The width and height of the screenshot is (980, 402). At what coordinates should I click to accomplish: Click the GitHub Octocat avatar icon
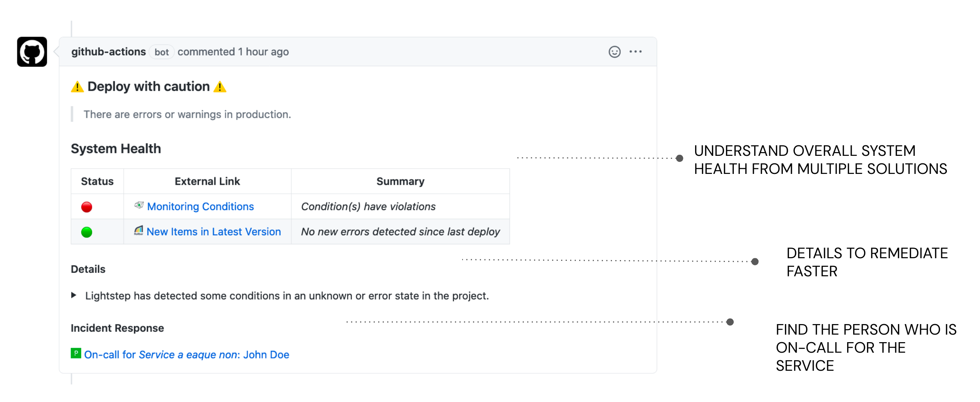tap(32, 52)
